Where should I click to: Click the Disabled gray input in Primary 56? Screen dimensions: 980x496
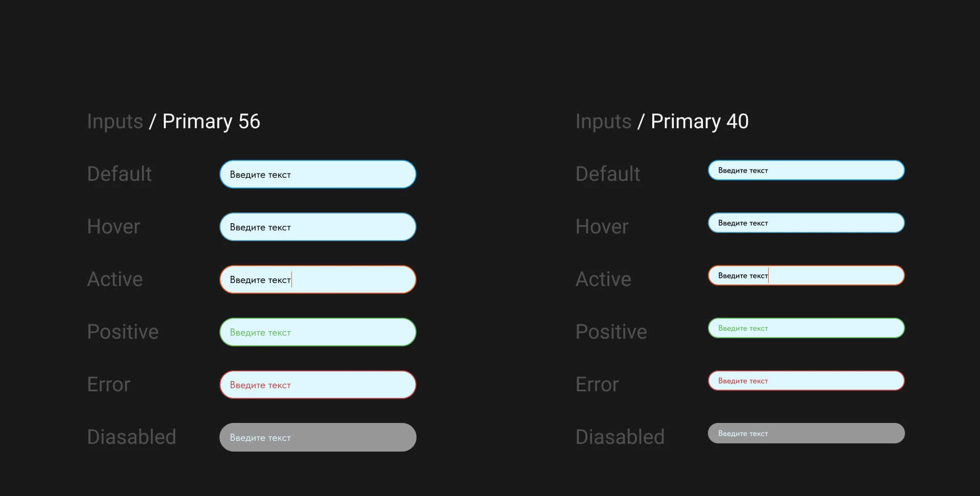[317, 437]
